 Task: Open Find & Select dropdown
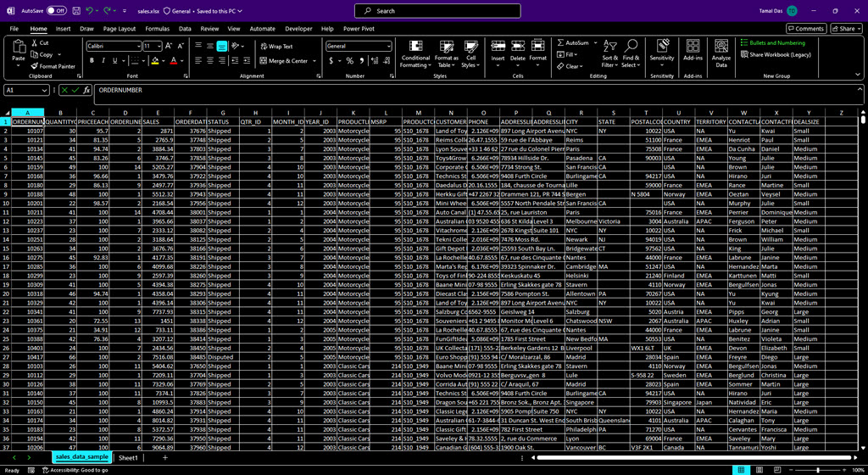[x=631, y=53]
